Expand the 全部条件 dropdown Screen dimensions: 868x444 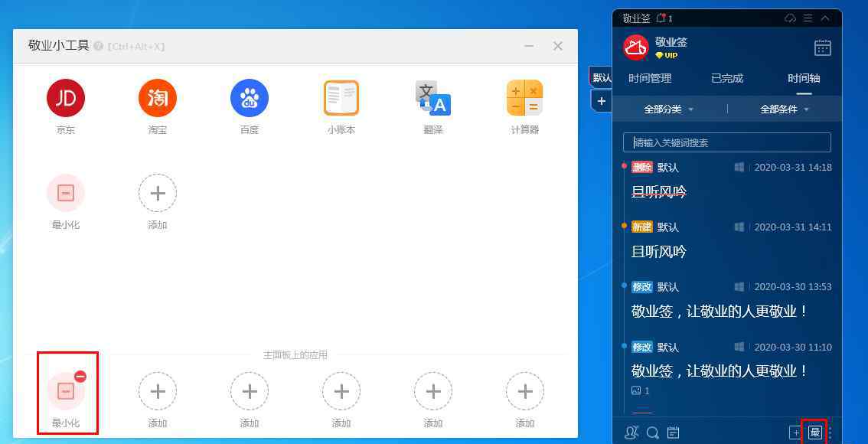[x=785, y=109]
